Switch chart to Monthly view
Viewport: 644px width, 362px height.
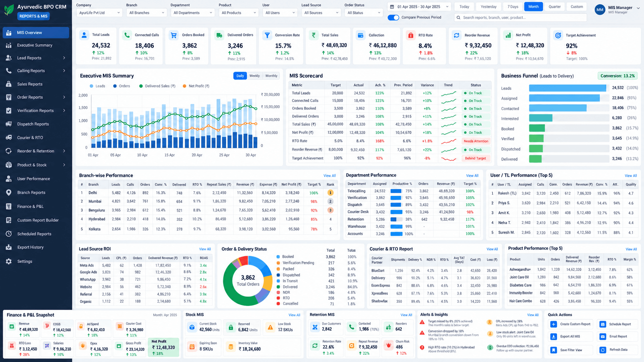click(x=271, y=76)
